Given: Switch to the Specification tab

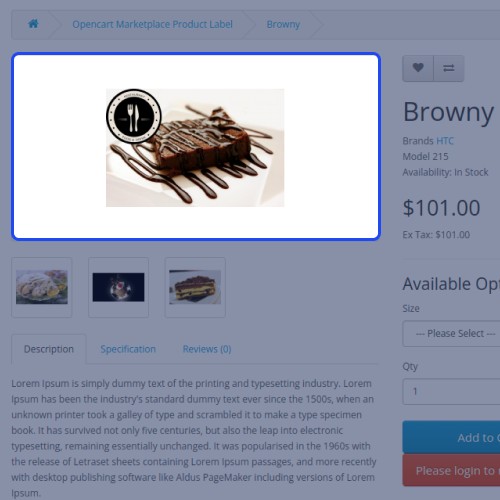Looking at the screenshot, I should point(128,349).
